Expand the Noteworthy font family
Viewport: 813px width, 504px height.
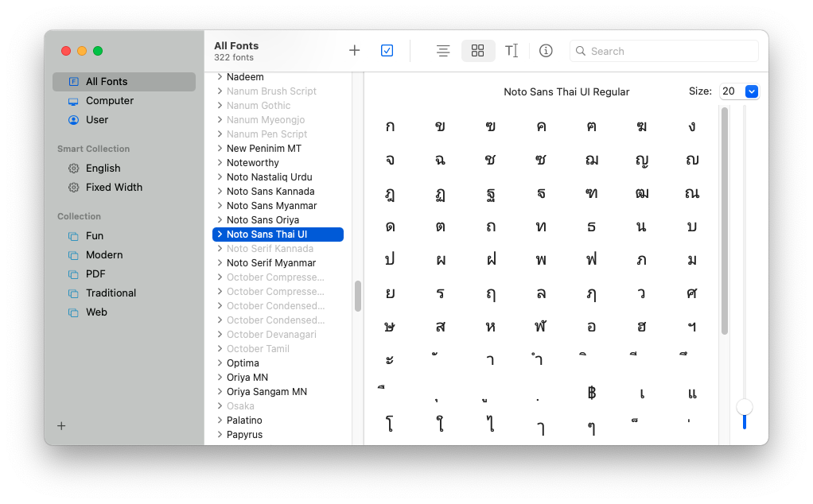point(220,163)
